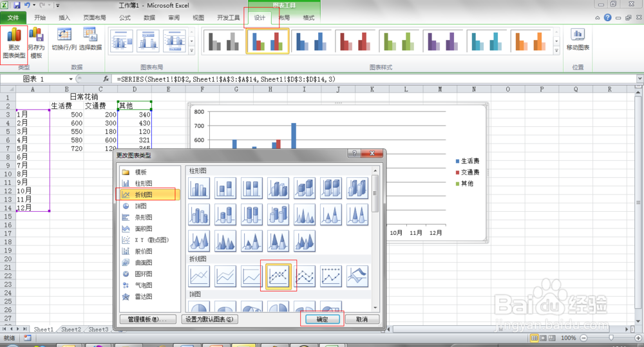Expand the formula bar

639,79
